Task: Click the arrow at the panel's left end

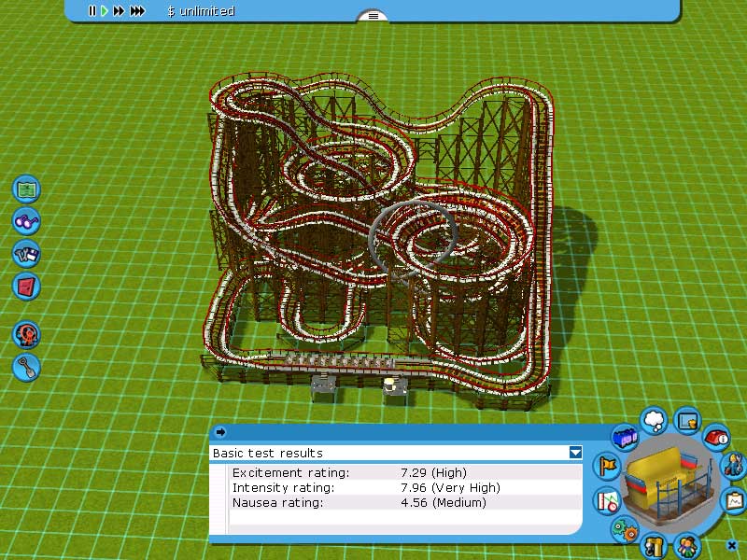Action: 220,432
